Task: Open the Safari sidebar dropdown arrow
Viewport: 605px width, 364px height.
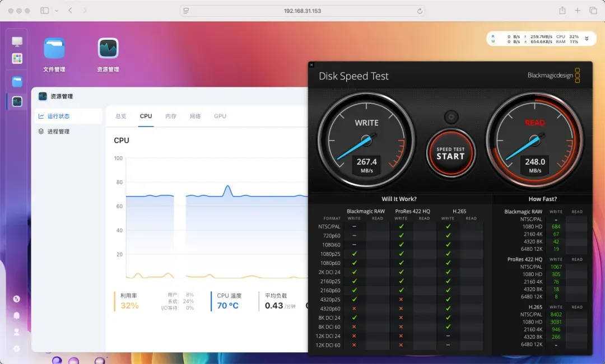Action: point(57,11)
